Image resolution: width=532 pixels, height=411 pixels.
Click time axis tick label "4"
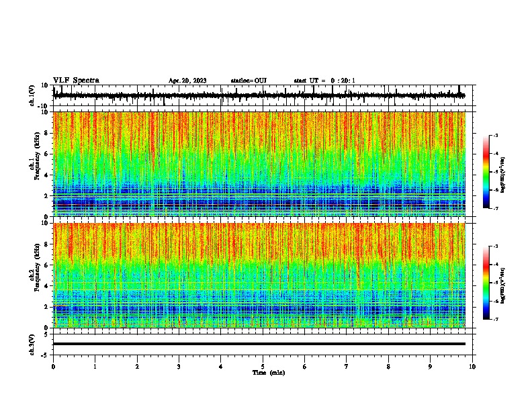pyautogui.click(x=221, y=366)
